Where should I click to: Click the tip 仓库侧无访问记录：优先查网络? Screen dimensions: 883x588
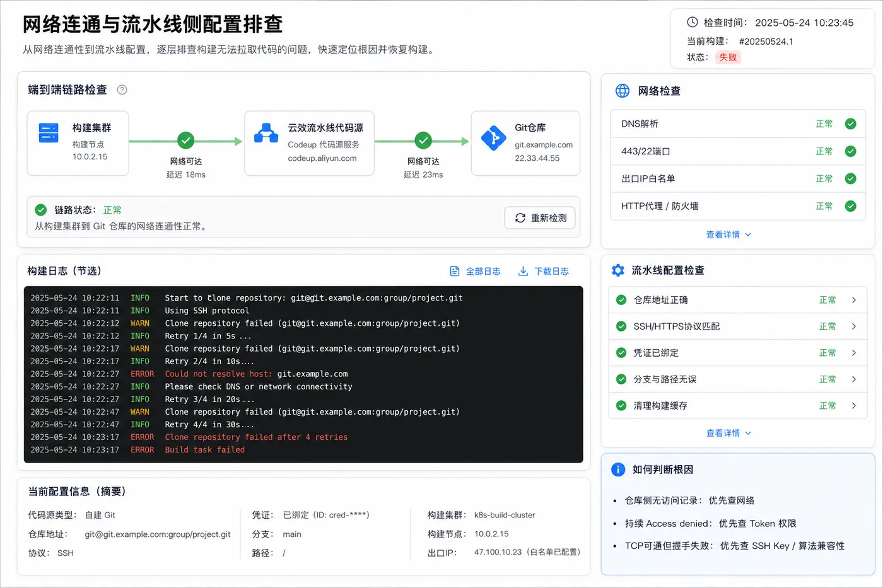coord(689,500)
